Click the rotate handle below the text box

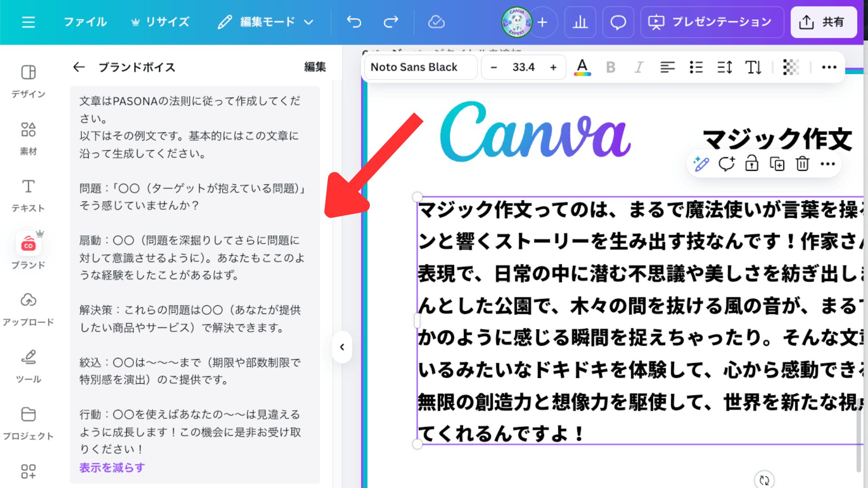(x=764, y=480)
